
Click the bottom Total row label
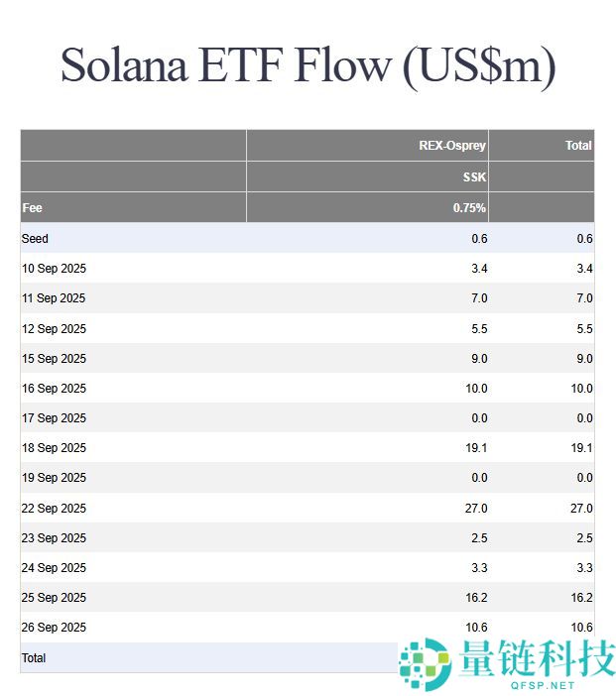pyautogui.click(x=34, y=658)
